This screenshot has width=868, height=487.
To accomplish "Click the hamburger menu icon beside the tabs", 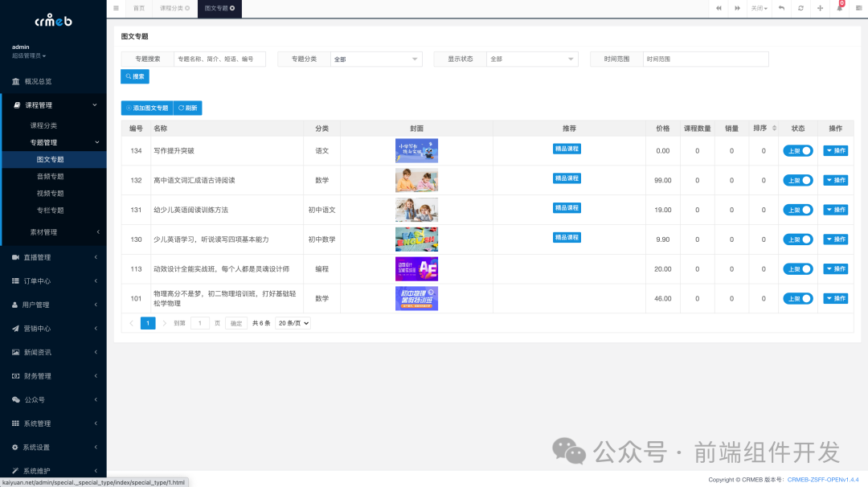I will pos(117,9).
